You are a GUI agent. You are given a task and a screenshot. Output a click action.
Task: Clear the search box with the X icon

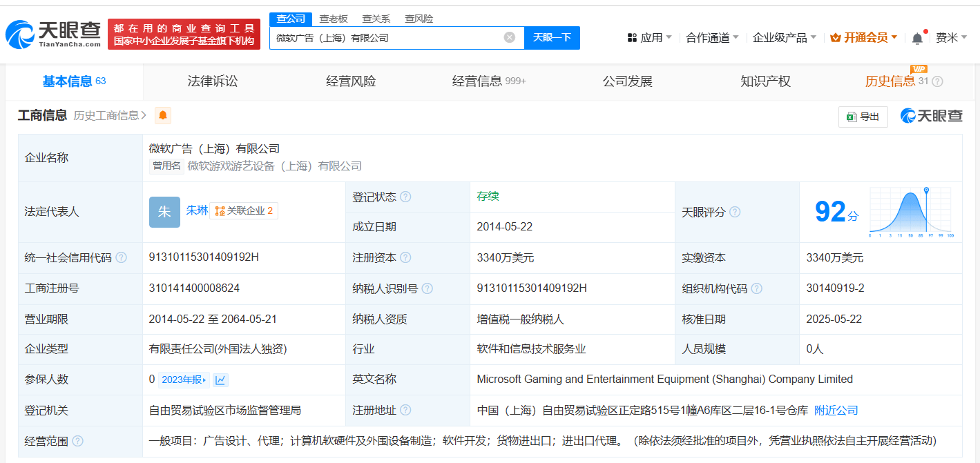point(509,37)
